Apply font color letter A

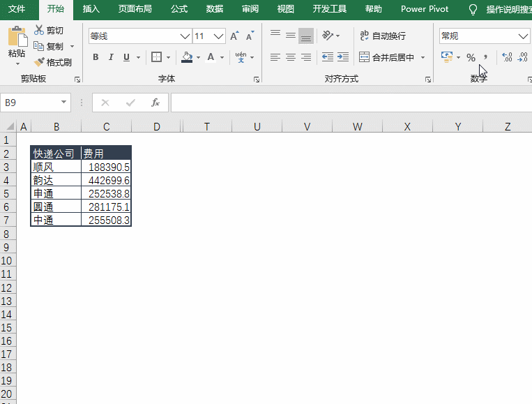coord(211,57)
